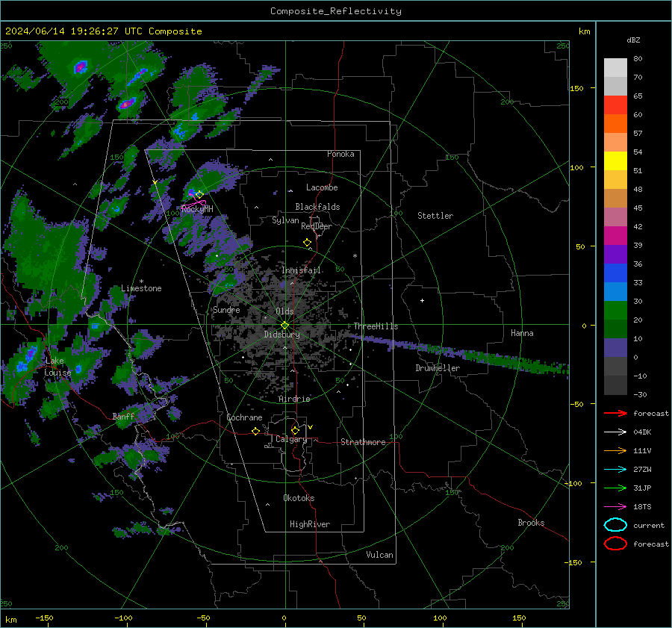This screenshot has width=672, height=628.
Task: Click the Lacombe town label
Action: (322, 187)
